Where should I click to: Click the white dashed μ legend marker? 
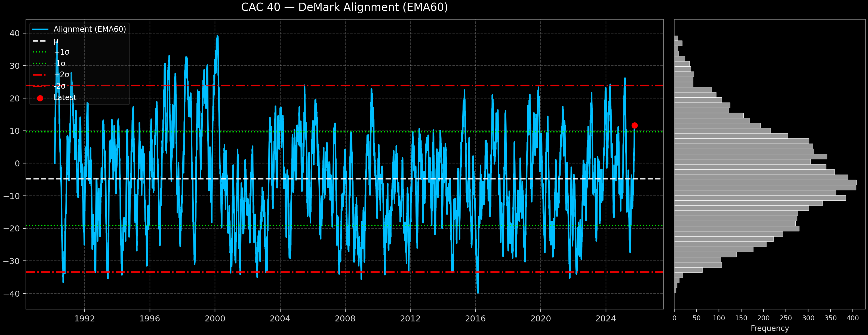40,41
